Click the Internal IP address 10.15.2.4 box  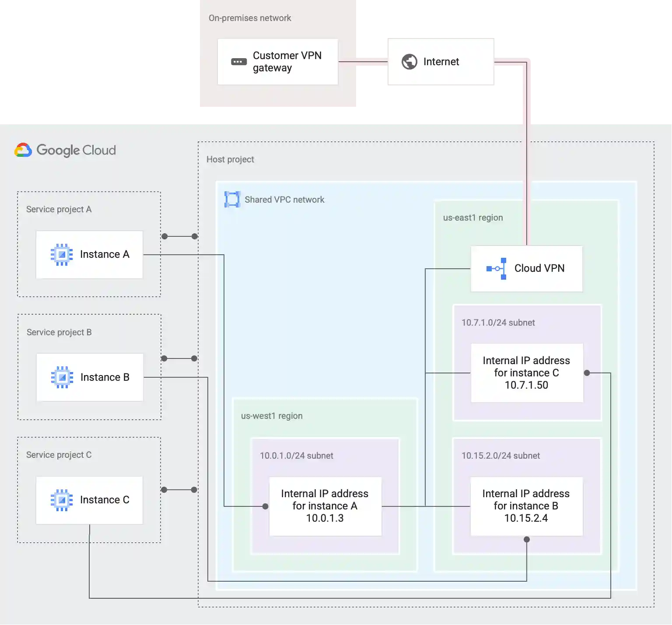click(527, 506)
